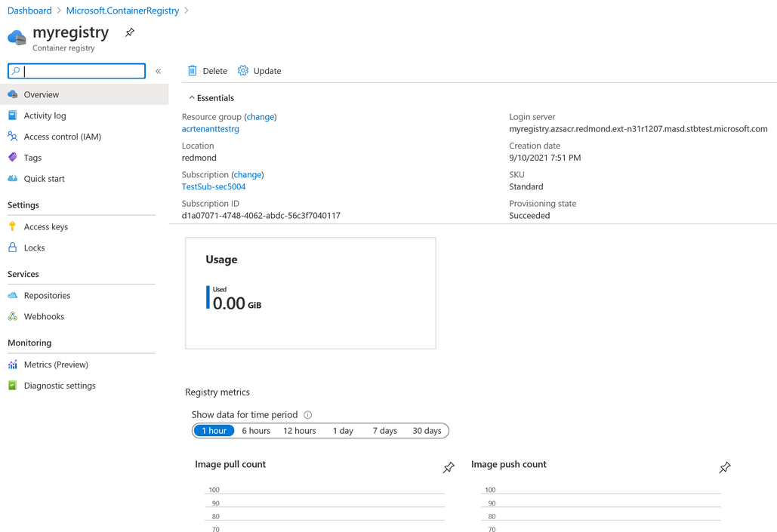Screen dimensions: 777x532
Task: Click the Locks padlock icon
Action: click(13, 248)
